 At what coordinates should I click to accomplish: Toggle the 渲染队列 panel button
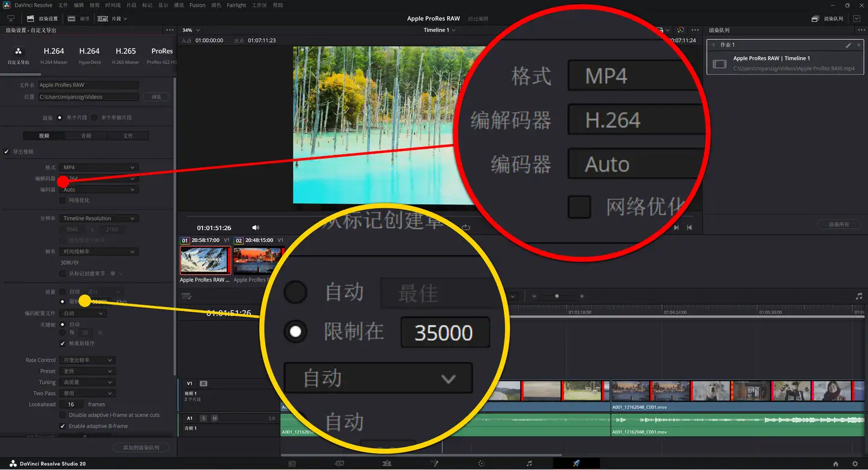point(828,19)
